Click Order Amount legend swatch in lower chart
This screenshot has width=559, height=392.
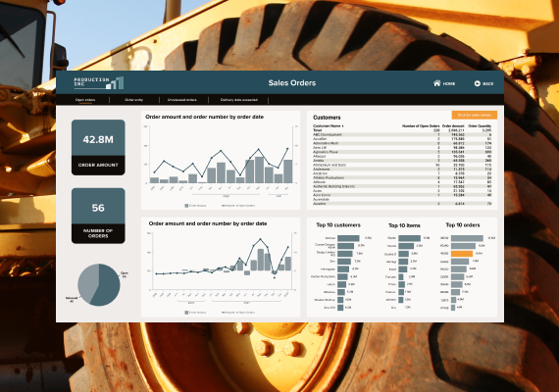tap(186, 313)
